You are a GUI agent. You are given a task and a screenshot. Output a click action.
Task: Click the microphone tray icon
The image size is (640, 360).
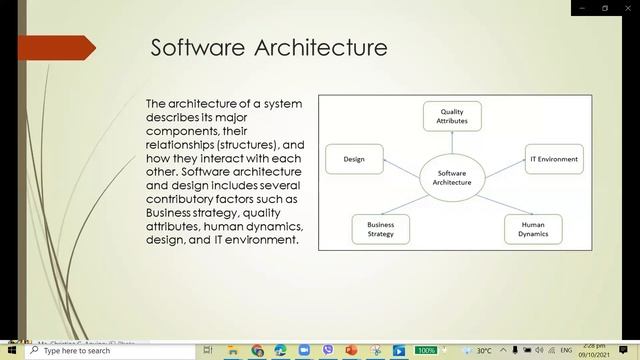pos(515,350)
